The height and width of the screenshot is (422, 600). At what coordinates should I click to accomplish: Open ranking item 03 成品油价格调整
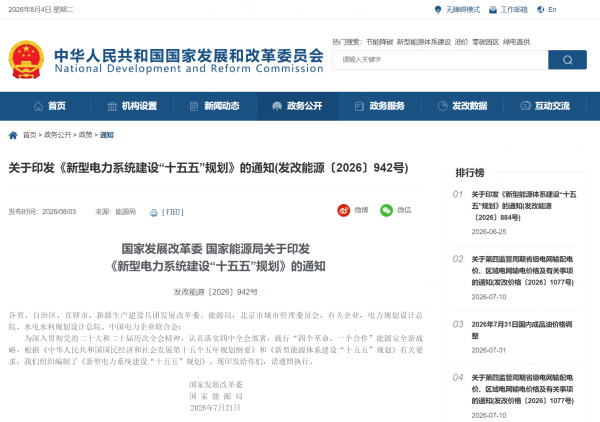pos(522,330)
